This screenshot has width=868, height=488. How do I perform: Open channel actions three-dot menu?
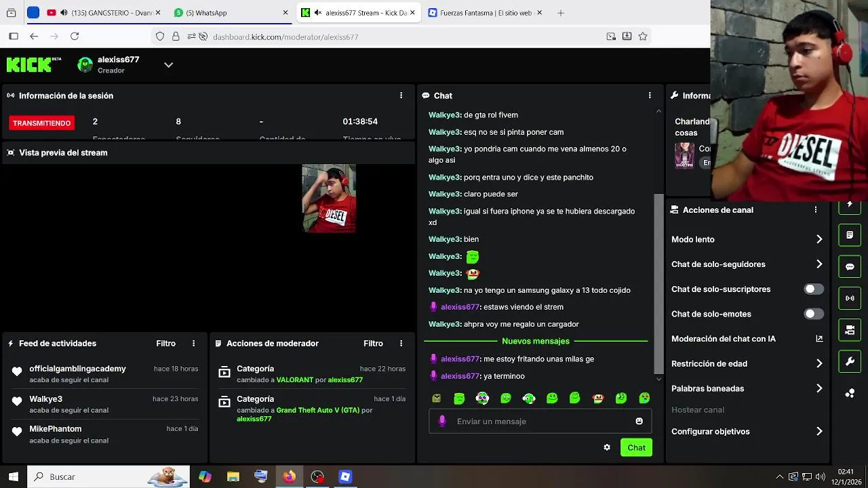click(x=816, y=210)
